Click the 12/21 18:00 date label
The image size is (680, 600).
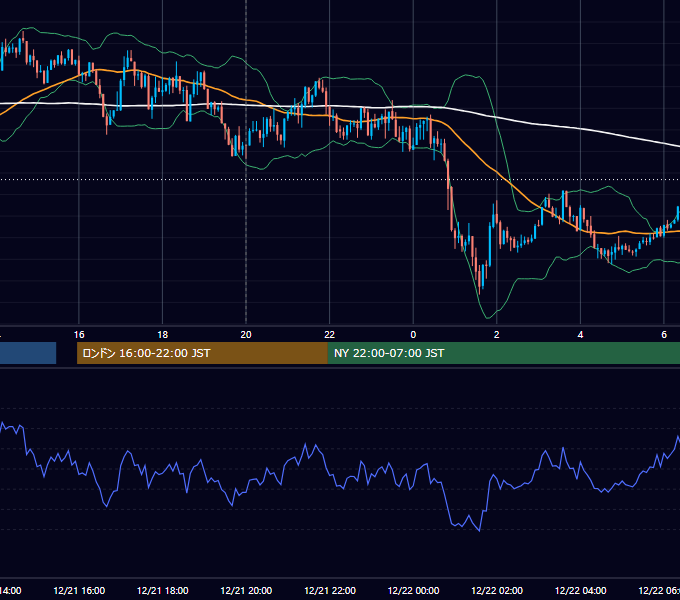coord(163,590)
